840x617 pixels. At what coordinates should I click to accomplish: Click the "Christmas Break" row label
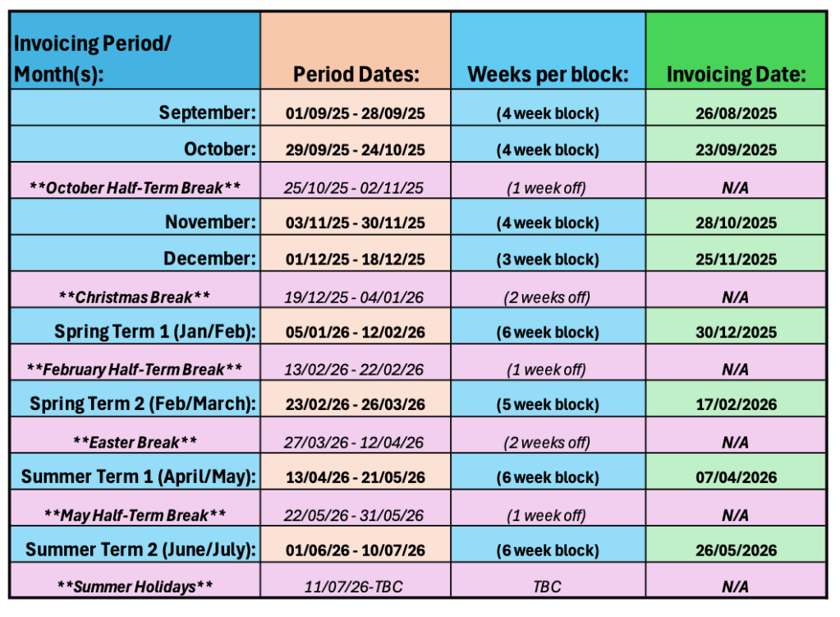pyautogui.click(x=135, y=297)
